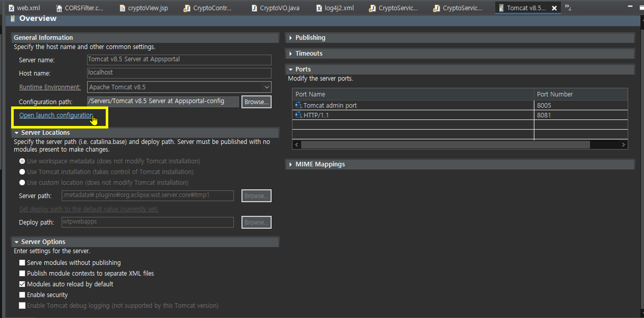Image resolution: width=644 pixels, height=318 pixels.
Task: Click the log4j2.xml file icon
Action: tap(319, 8)
